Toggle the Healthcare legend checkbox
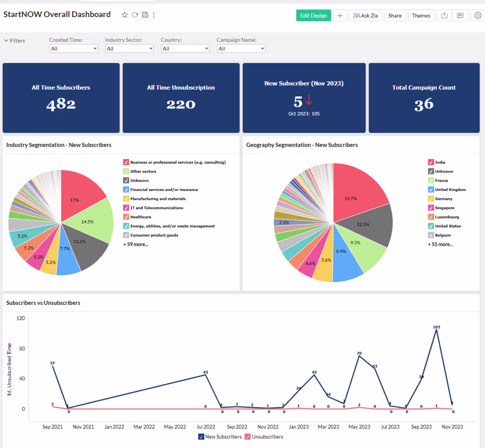 click(x=126, y=217)
